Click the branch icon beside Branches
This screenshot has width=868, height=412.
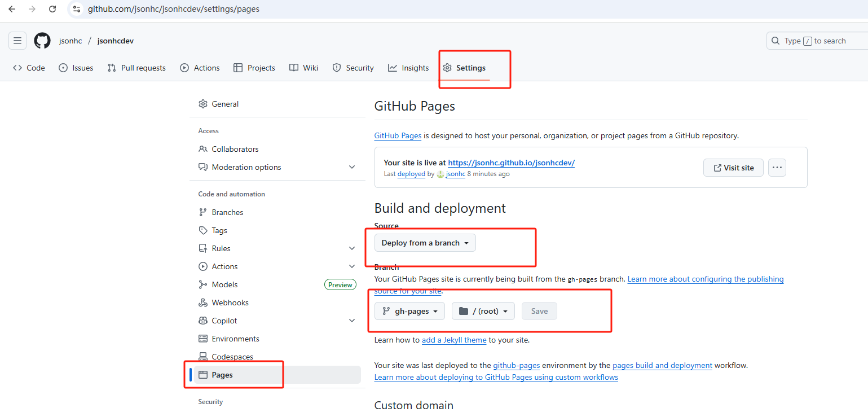click(203, 212)
